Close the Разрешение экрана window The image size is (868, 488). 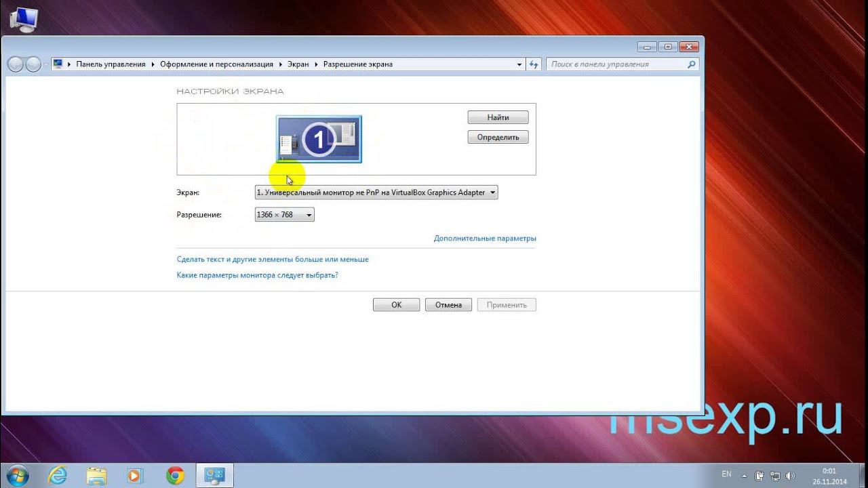(688, 47)
